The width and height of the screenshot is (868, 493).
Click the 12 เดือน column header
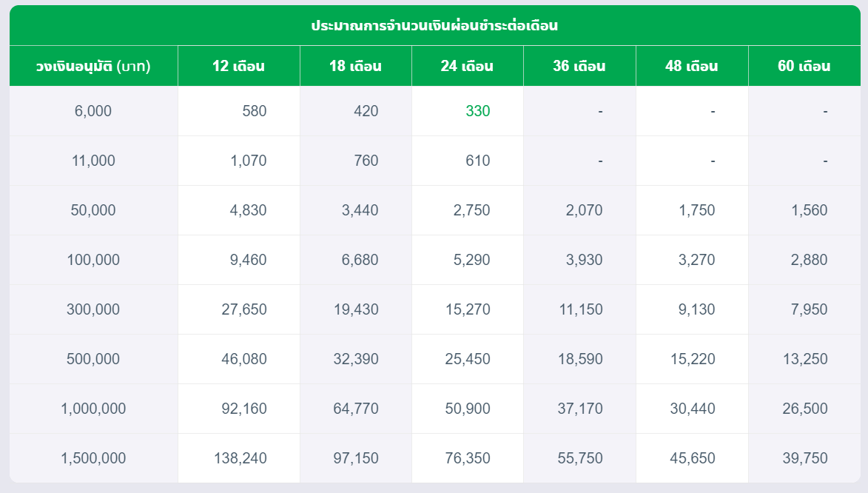click(238, 66)
